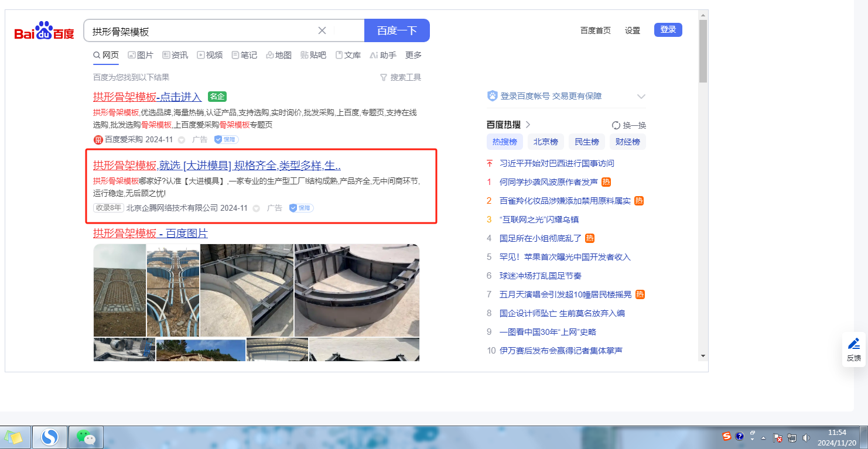Open the 拱形骨架模板 - 百度图片 link
Image resolution: width=868 pixels, height=449 pixels.
click(x=151, y=234)
